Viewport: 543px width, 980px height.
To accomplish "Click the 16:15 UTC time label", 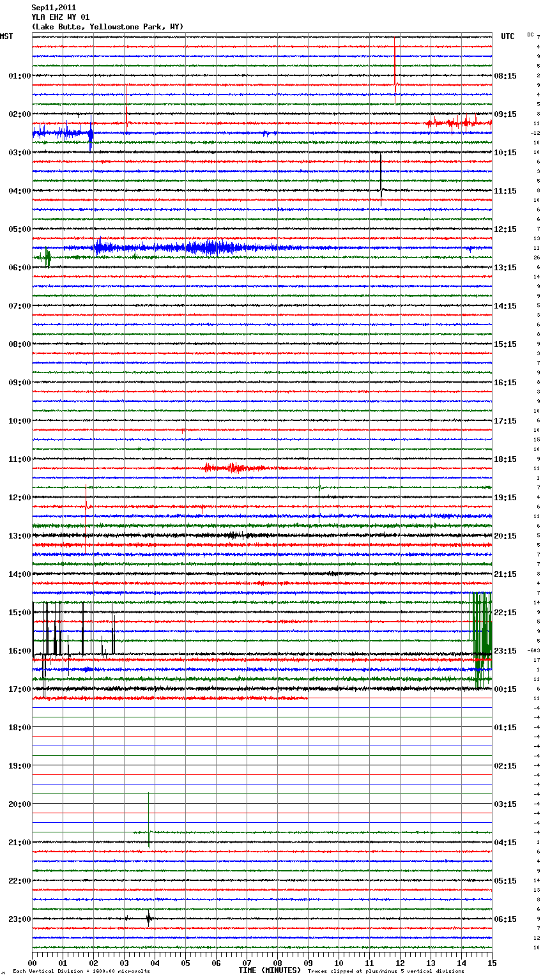I will (x=505, y=383).
